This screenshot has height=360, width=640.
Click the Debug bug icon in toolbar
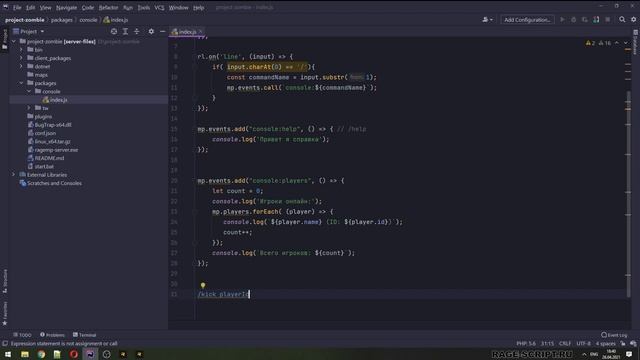click(x=573, y=20)
